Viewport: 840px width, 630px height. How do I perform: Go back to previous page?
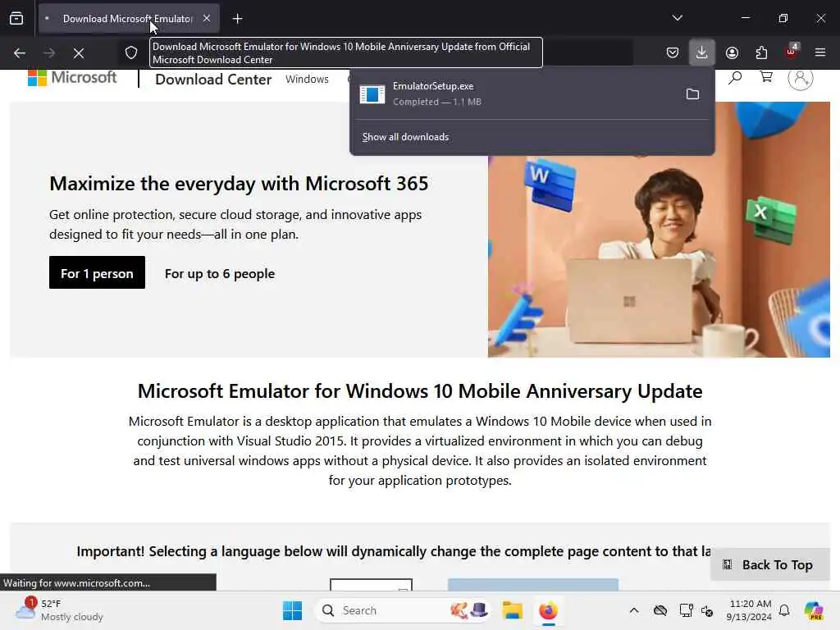tap(20, 53)
